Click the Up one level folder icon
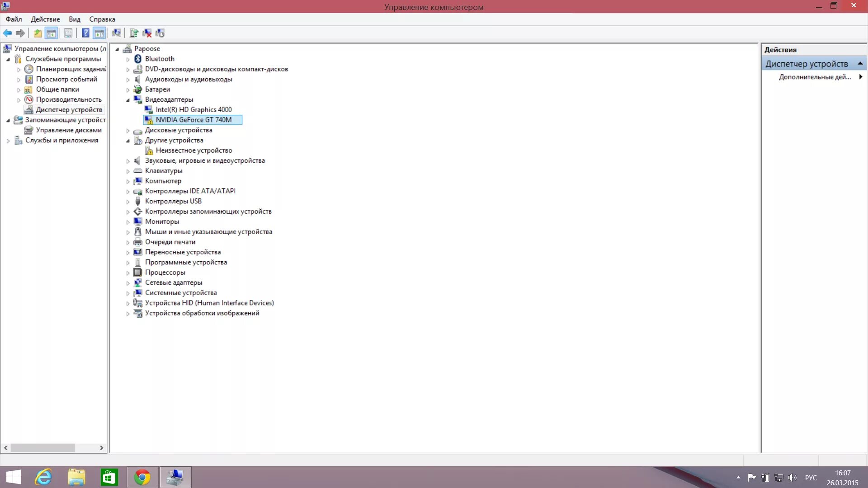The height and width of the screenshot is (488, 868). point(38,33)
